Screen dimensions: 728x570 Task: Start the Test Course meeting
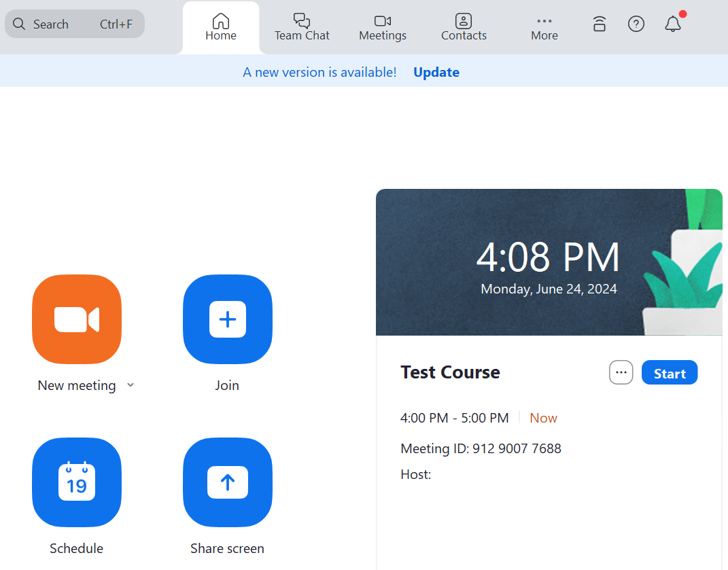click(670, 372)
